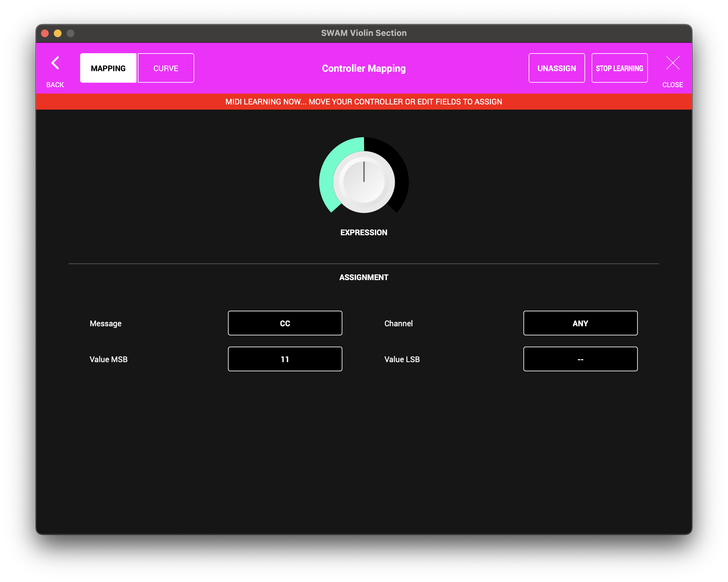Open the Channel ANY dropdown
This screenshot has height=582, width=728.
click(x=580, y=323)
